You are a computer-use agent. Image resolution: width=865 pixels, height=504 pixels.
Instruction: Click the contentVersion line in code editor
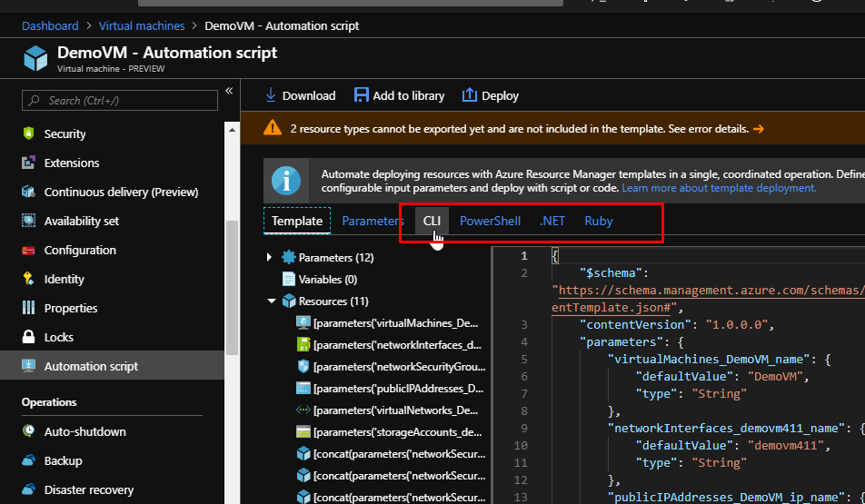(x=676, y=324)
